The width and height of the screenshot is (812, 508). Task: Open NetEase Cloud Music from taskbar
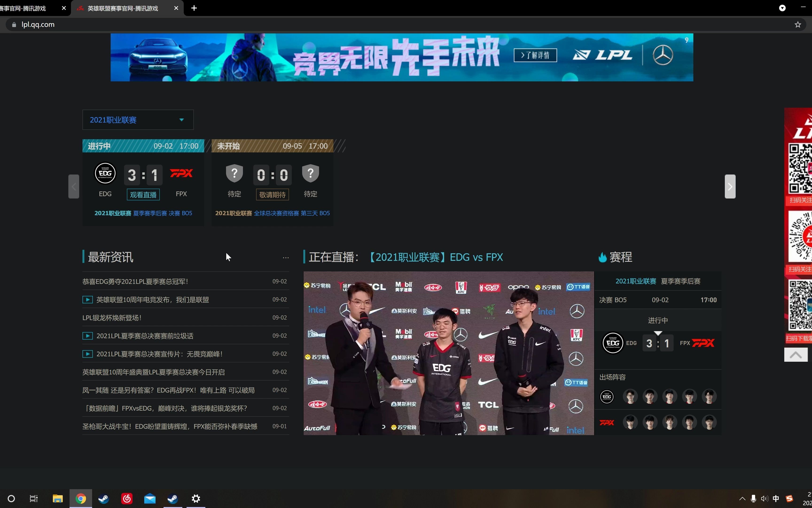[x=127, y=499]
